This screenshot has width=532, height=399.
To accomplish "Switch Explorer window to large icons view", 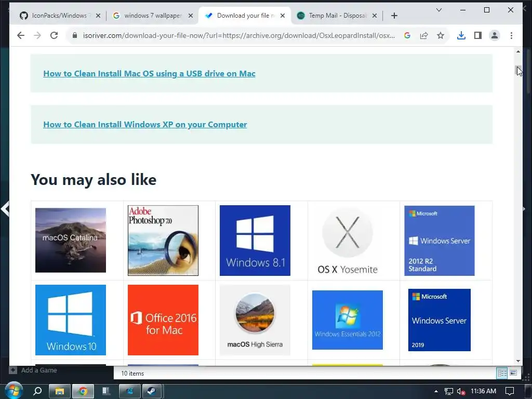I will tap(513, 373).
